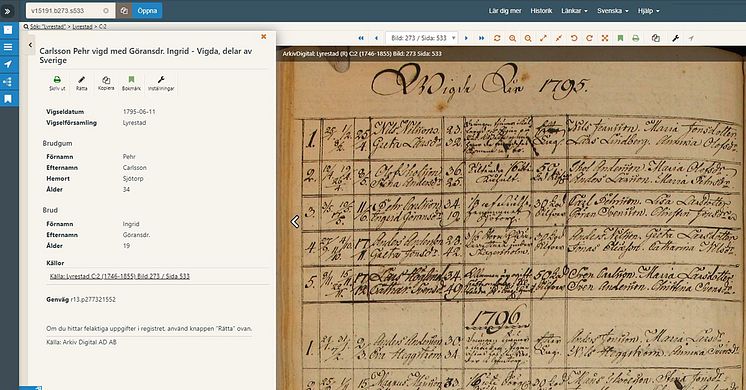Open the Svenska language dropdown
The height and width of the screenshot is (390, 746).
(x=613, y=10)
